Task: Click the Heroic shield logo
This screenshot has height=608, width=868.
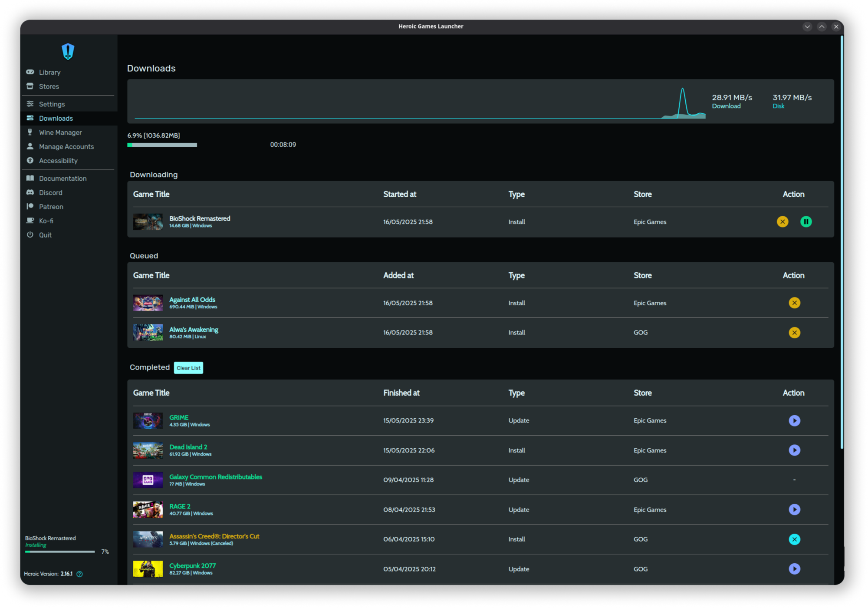Action: click(x=68, y=51)
